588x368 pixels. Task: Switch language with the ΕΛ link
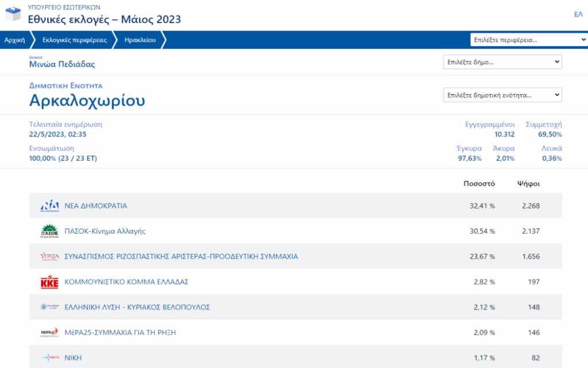[x=578, y=14]
